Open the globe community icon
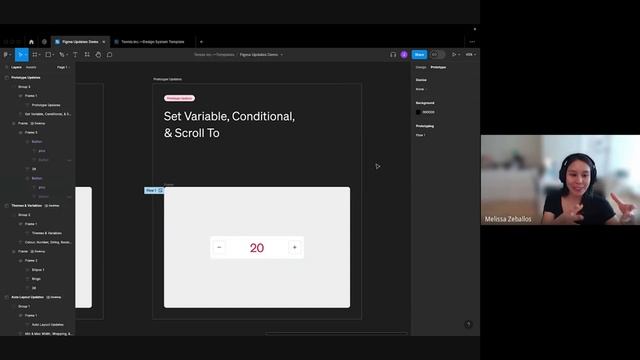The width and height of the screenshot is (640, 360). pos(44,42)
